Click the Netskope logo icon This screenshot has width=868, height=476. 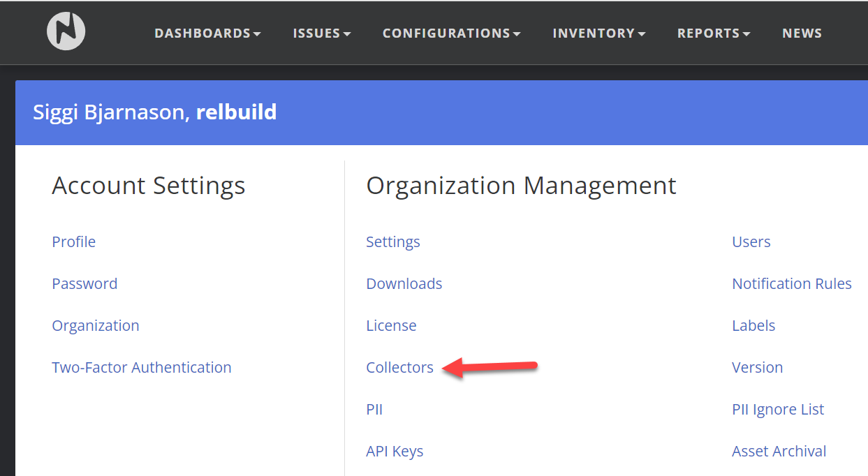click(66, 32)
